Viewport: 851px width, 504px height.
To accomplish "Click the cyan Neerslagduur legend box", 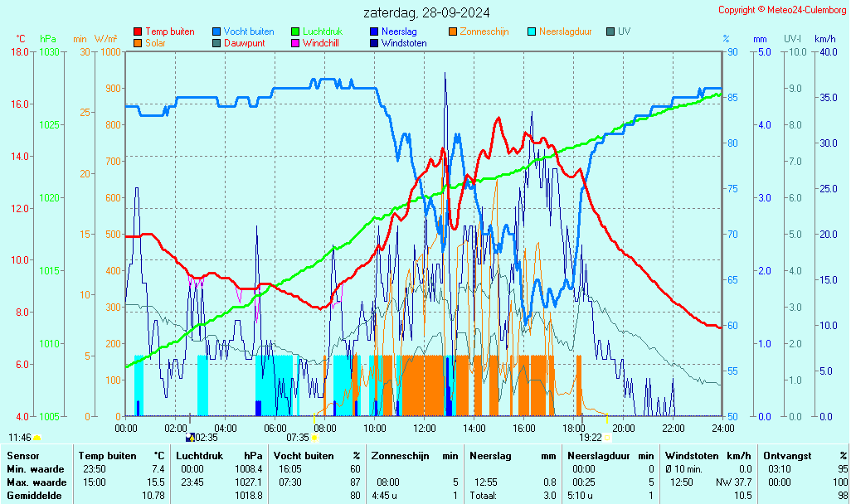I will click(x=532, y=31).
